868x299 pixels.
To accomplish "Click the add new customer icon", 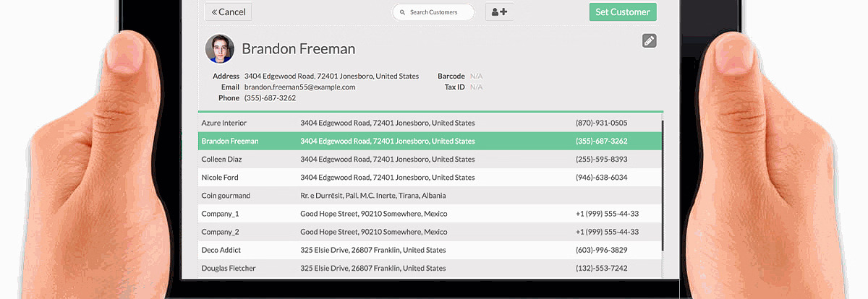I will [499, 12].
